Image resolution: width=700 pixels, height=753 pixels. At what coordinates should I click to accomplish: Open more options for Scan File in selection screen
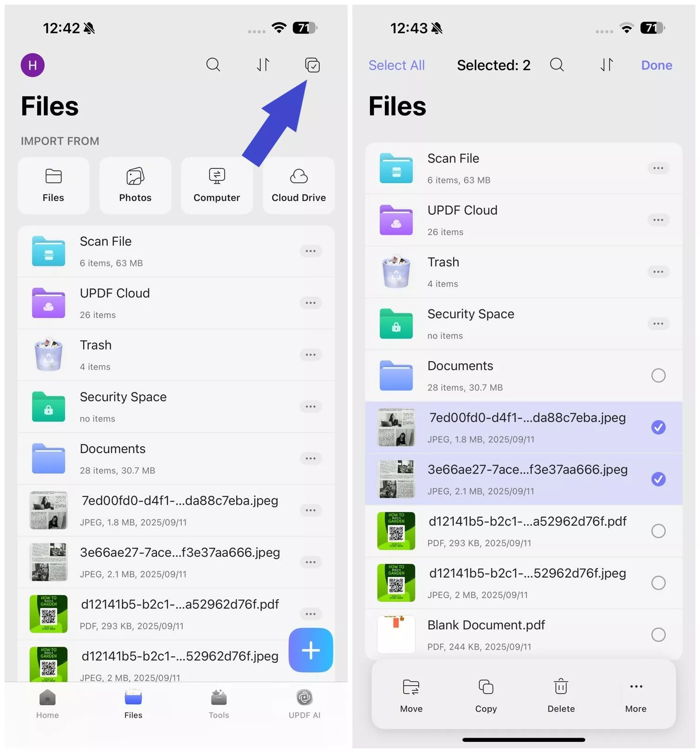click(x=658, y=168)
